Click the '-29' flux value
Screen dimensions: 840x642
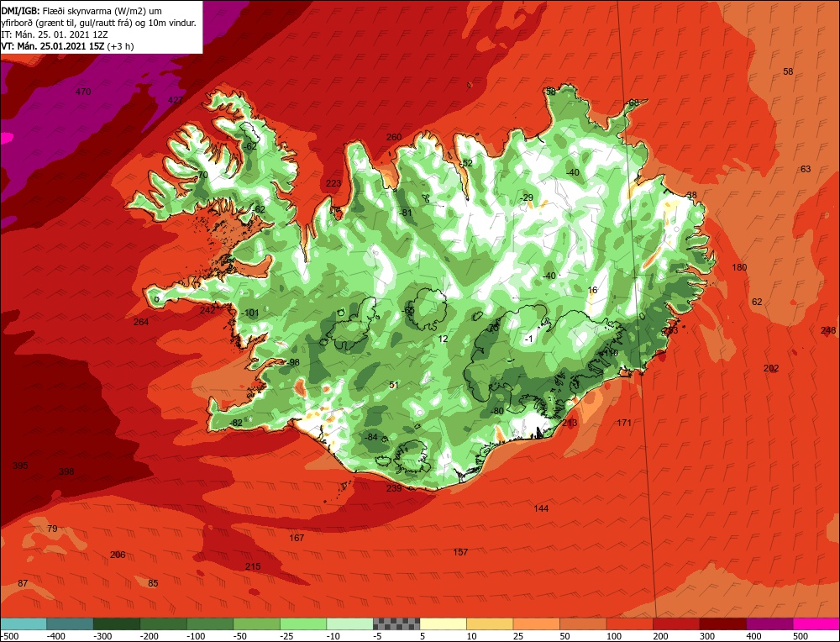tap(527, 197)
